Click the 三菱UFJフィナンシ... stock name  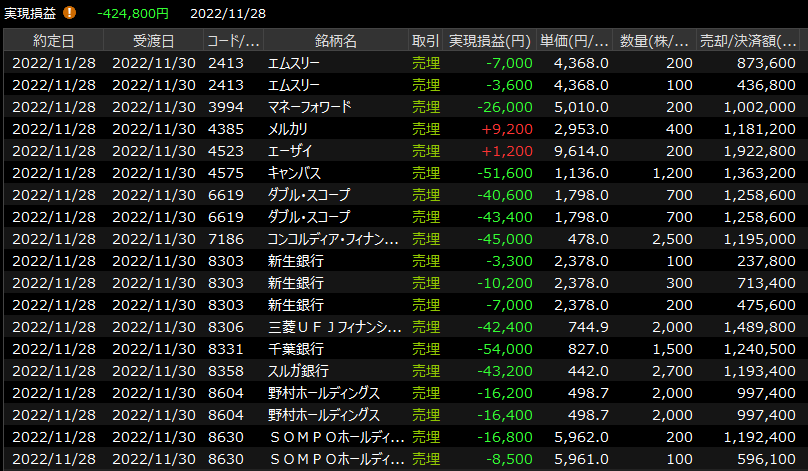(335, 327)
